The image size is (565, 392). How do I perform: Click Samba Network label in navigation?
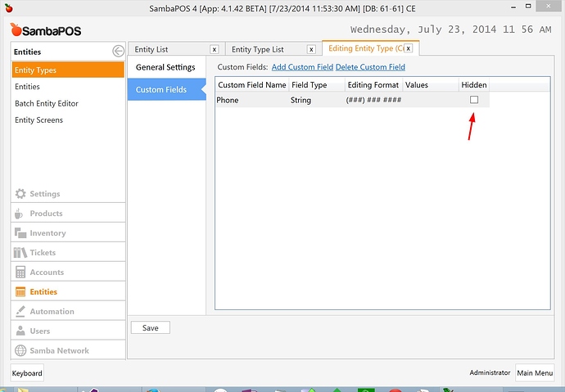point(60,350)
